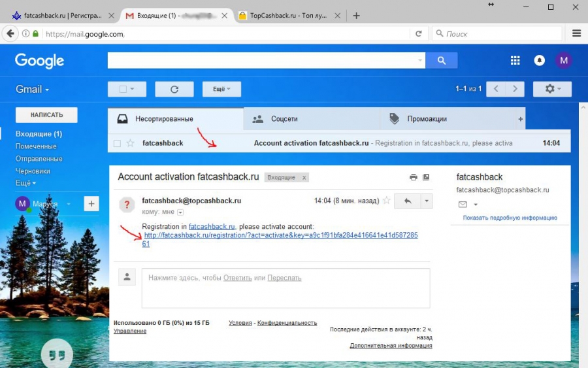588x368 pixels.
Task: Open Gmail settings gear menu
Action: [552, 89]
